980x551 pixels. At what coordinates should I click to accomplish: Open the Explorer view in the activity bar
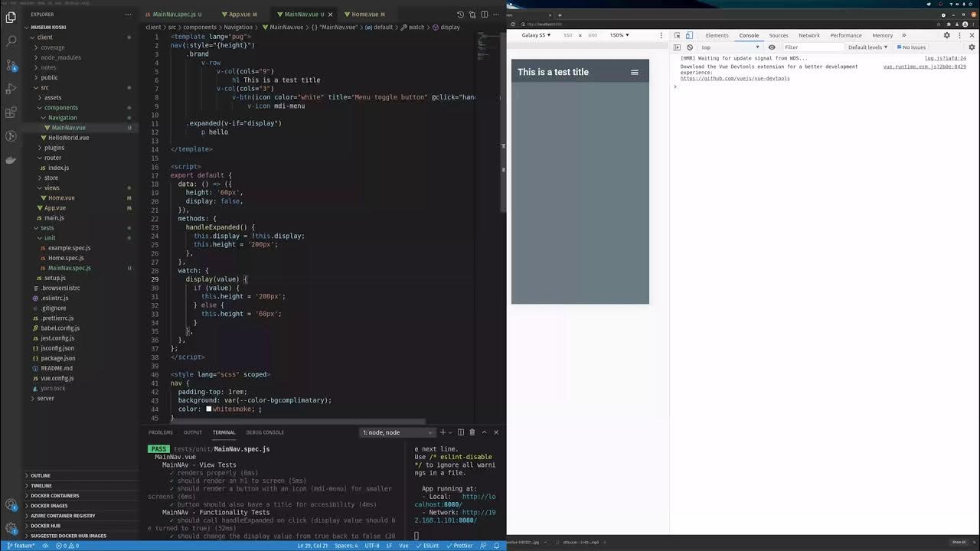click(11, 17)
